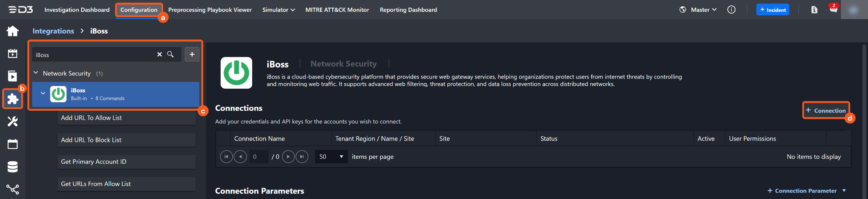Image resolution: width=868 pixels, height=199 pixels.
Task: Click the magnifier search icon for iBoss
Action: click(x=170, y=54)
